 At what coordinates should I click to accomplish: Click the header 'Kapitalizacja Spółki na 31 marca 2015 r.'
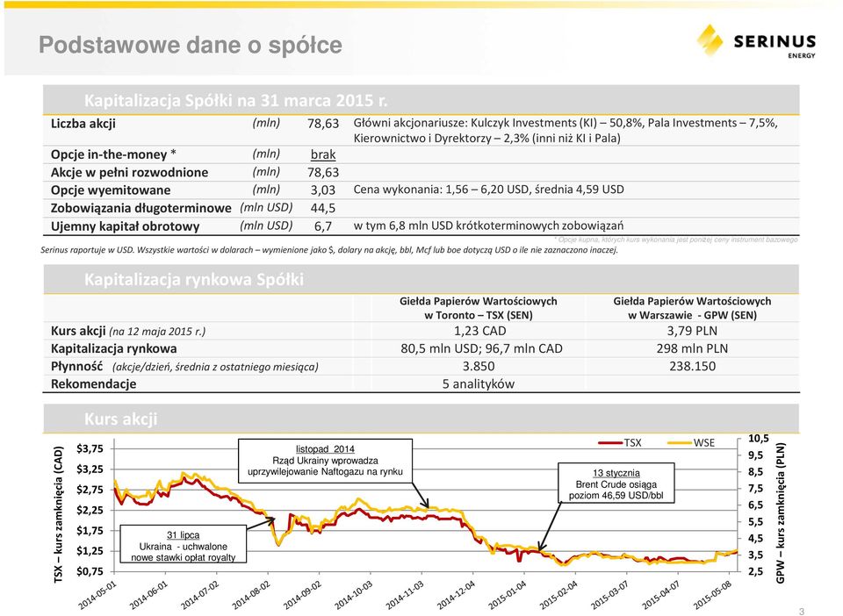click(235, 100)
